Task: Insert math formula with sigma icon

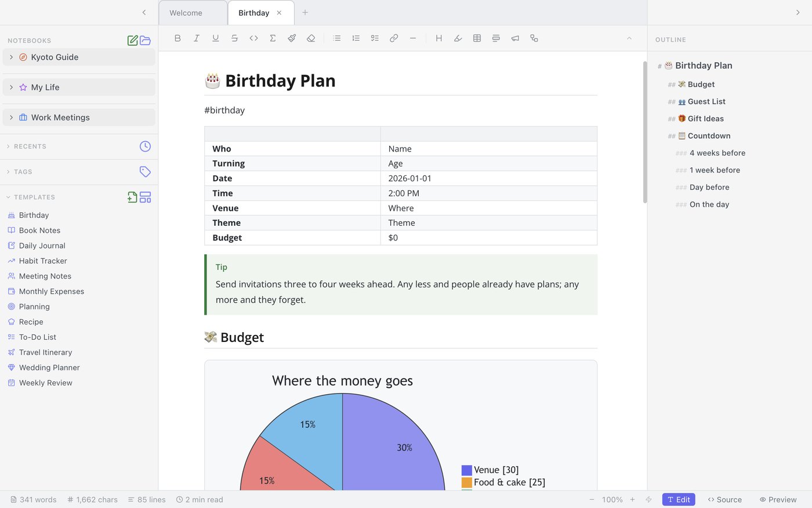Action: click(273, 38)
